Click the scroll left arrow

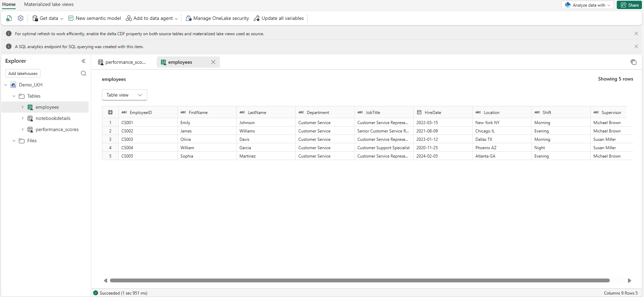coord(105,280)
